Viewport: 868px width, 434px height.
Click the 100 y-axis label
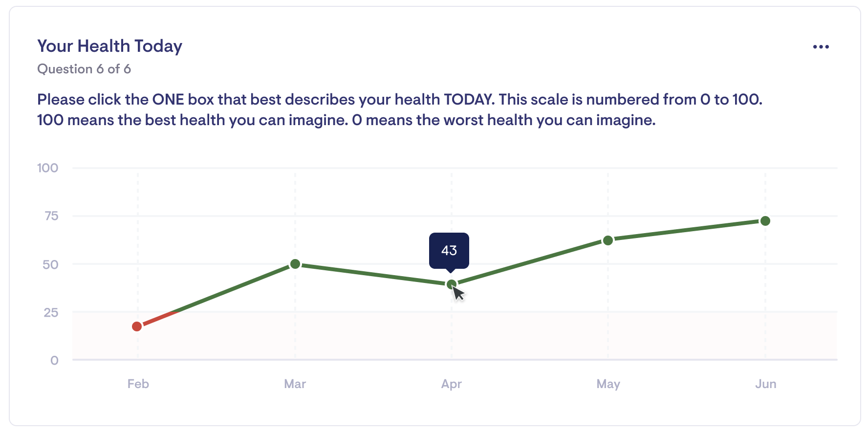47,168
